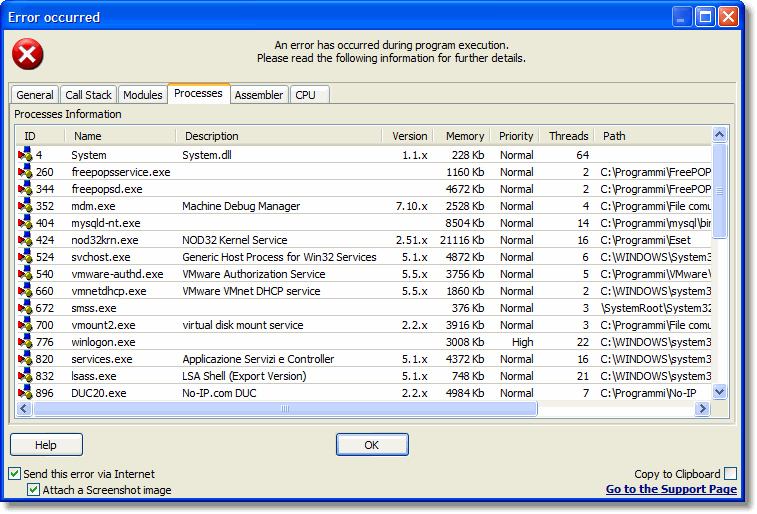
Task: Select the High priority cell for winlogon.exe
Action: pyautogui.click(x=522, y=342)
